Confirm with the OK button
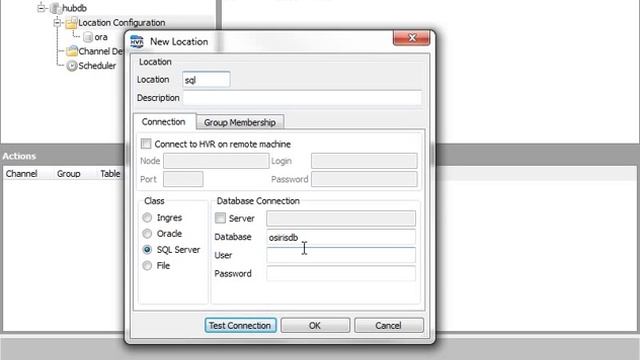 (315, 325)
